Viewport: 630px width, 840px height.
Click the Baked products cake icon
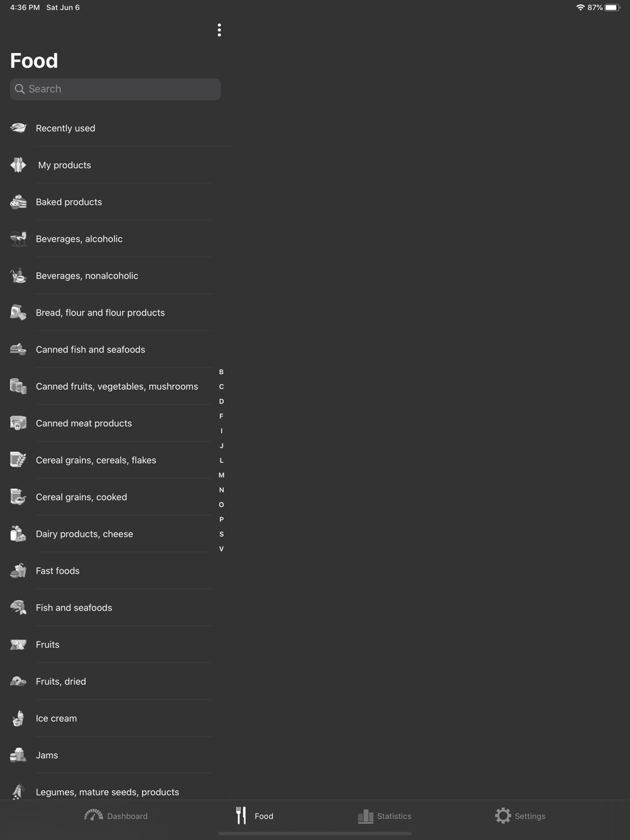point(18,202)
